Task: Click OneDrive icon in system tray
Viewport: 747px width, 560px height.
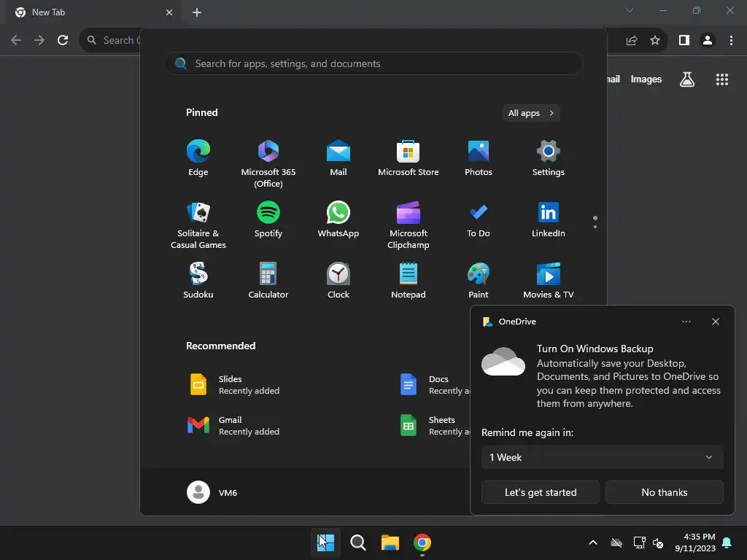Action: [x=616, y=542]
